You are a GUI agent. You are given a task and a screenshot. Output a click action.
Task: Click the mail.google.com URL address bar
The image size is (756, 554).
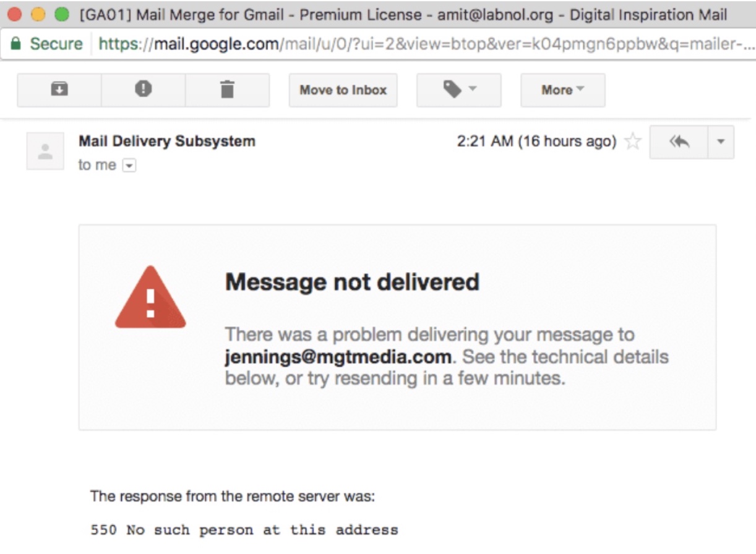[x=421, y=44]
